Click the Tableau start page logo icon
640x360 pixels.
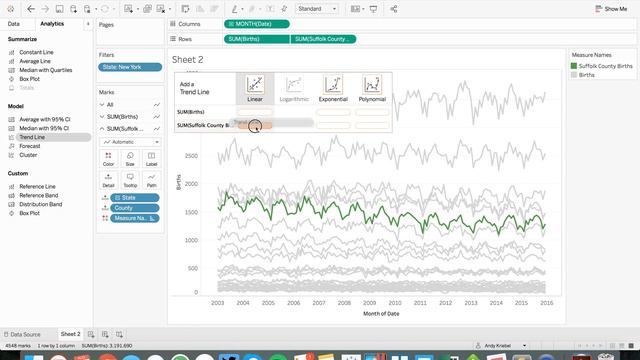click(11, 9)
